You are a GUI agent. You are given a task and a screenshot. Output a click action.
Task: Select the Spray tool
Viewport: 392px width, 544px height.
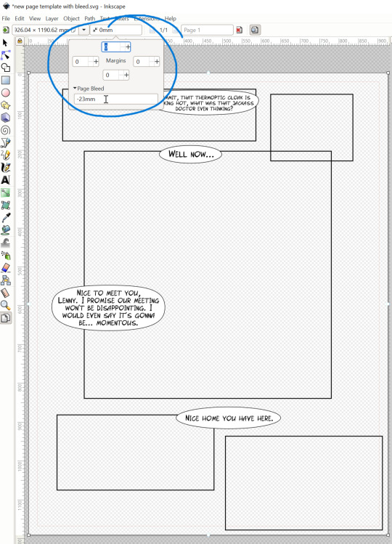point(5,256)
